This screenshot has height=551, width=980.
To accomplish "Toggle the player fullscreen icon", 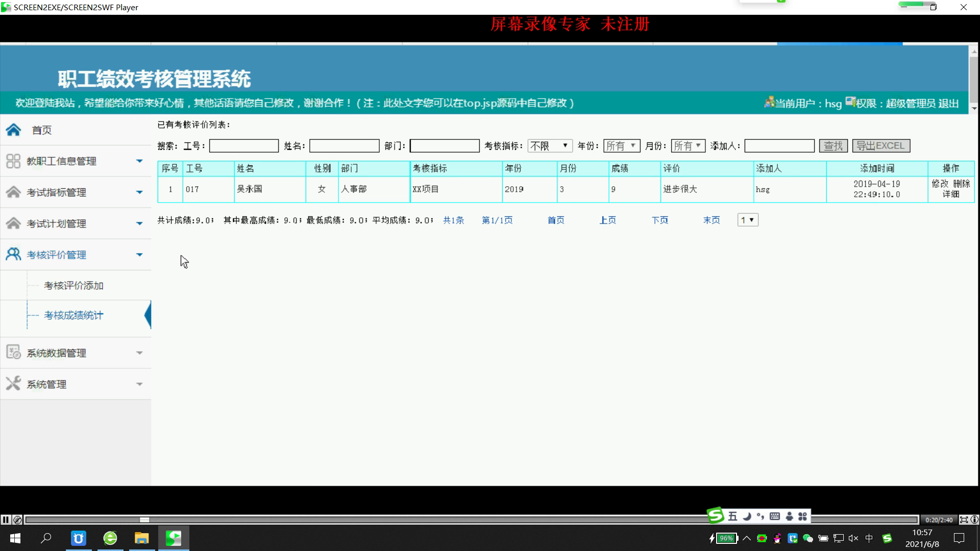I will tap(964, 520).
